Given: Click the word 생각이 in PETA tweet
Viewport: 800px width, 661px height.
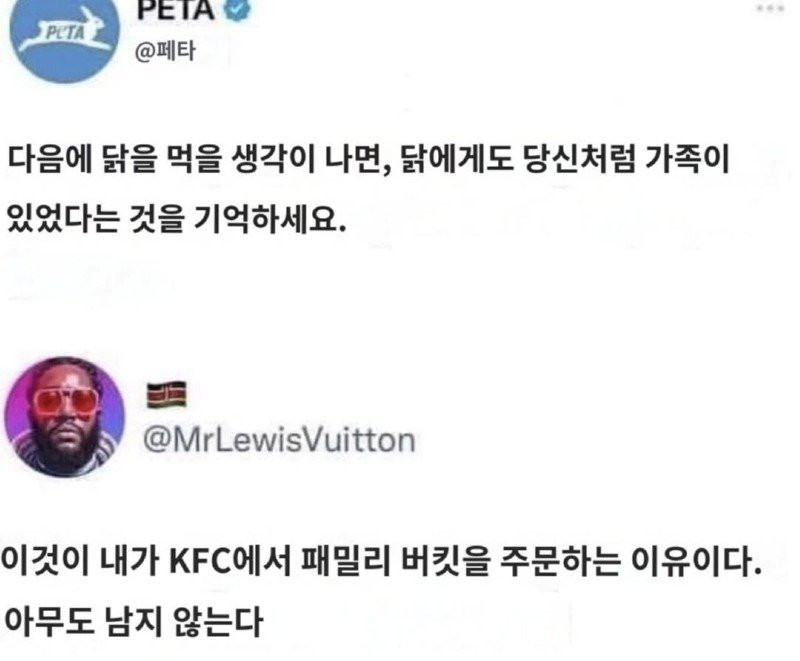Looking at the screenshot, I should click(272, 159).
